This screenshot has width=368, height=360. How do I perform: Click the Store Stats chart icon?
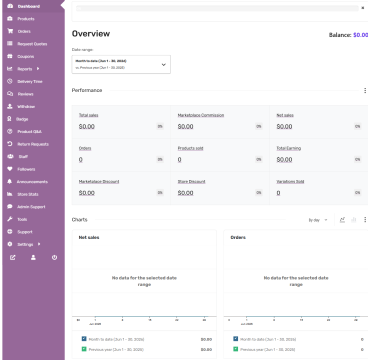click(10, 194)
